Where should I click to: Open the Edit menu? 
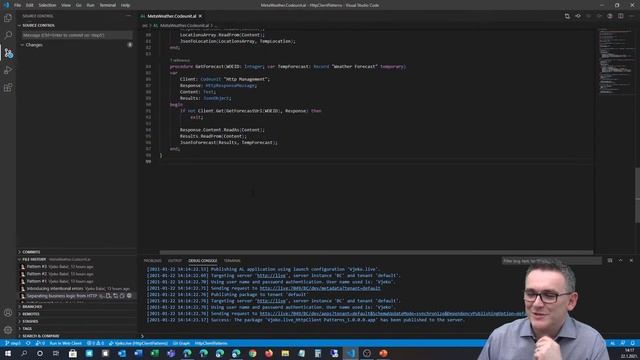(30, 5)
